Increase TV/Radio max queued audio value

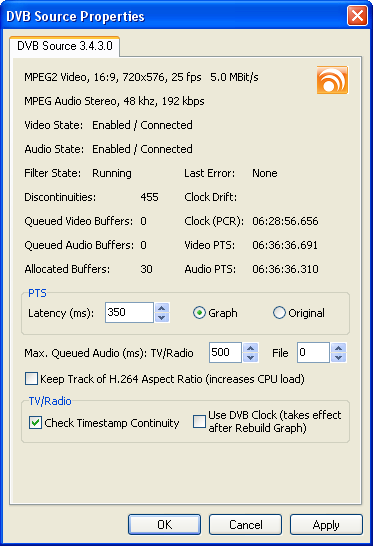[x=250, y=348]
